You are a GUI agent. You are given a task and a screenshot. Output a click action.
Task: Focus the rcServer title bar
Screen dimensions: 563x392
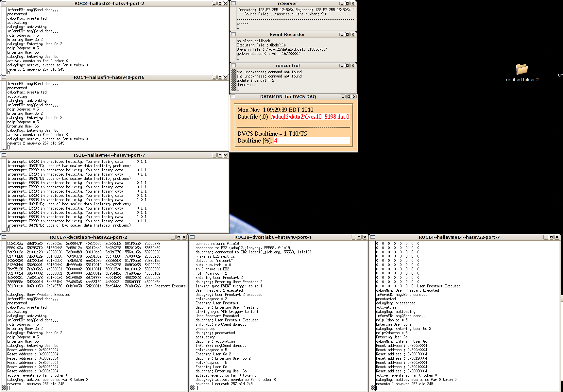coord(287,4)
